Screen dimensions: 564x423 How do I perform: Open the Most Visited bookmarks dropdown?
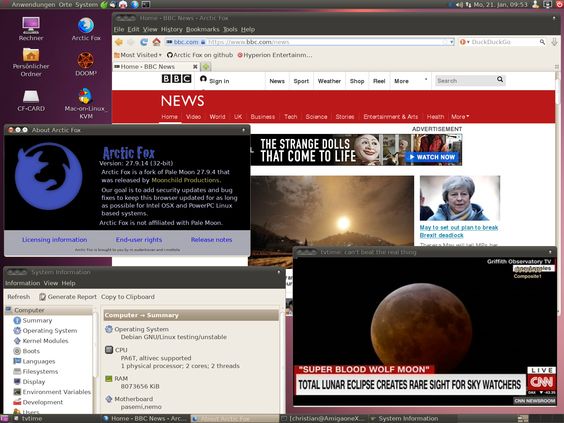point(138,55)
